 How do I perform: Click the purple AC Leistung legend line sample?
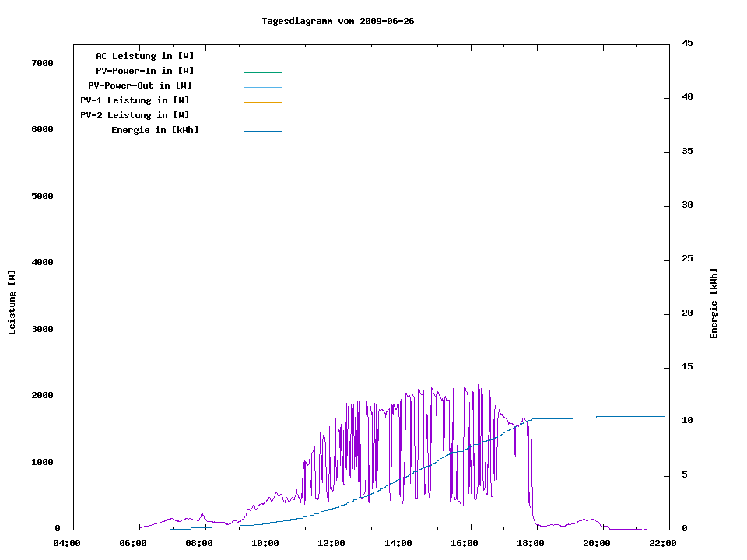(x=262, y=58)
